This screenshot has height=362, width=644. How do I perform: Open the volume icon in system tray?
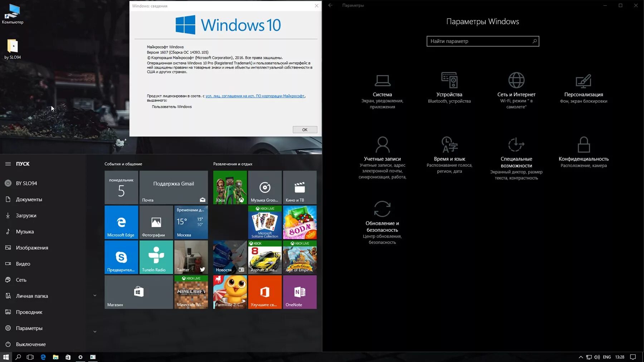(597, 357)
